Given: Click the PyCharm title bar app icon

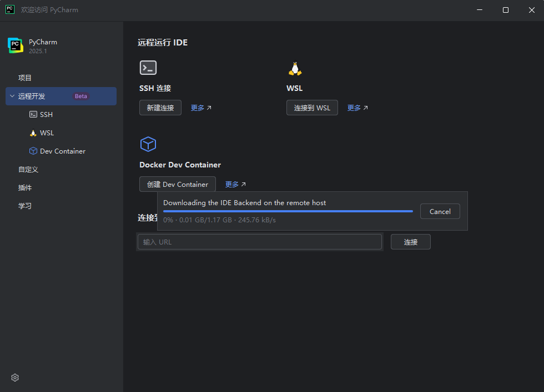Looking at the screenshot, I should point(10,10).
